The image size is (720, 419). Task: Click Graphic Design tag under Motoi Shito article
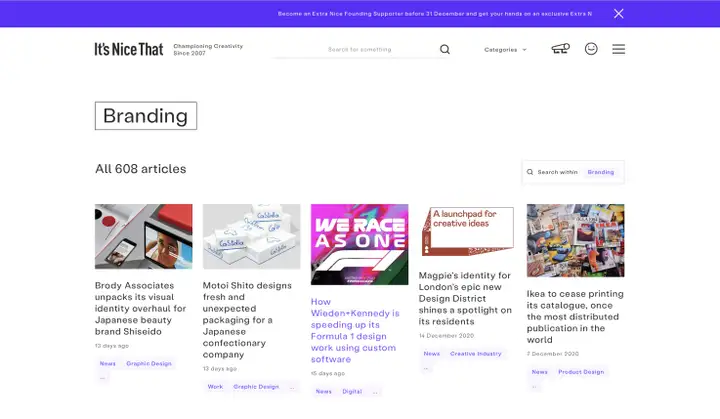(256, 387)
